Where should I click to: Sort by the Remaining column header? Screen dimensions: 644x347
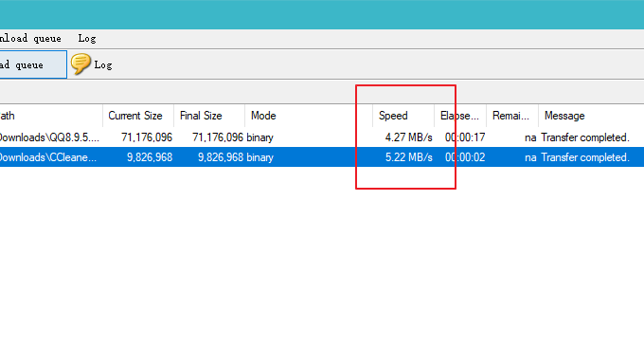click(x=512, y=116)
